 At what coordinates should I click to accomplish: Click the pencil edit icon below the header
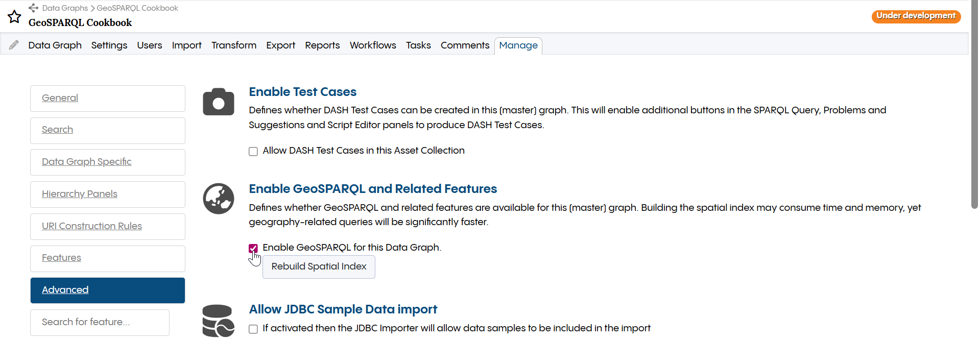[x=14, y=44]
